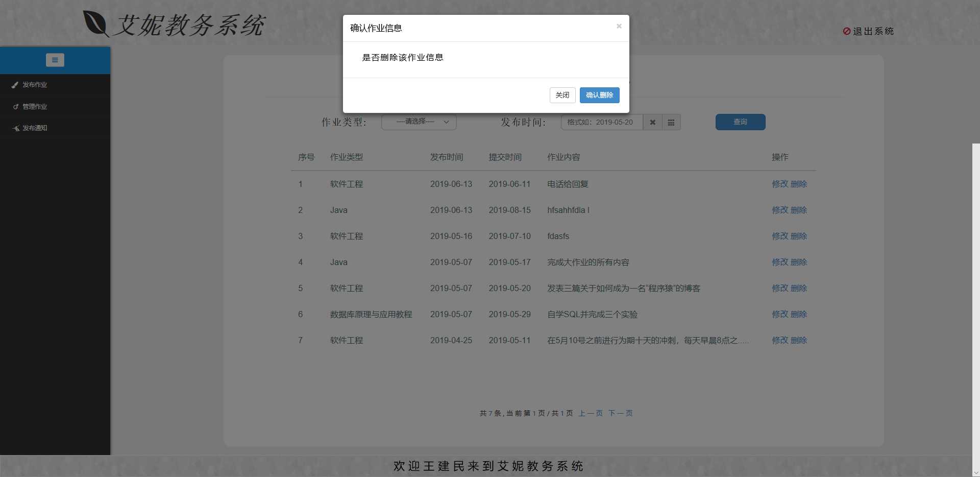Click the 发布时间 column header
This screenshot has width=980, height=477.
pyautogui.click(x=447, y=157)
